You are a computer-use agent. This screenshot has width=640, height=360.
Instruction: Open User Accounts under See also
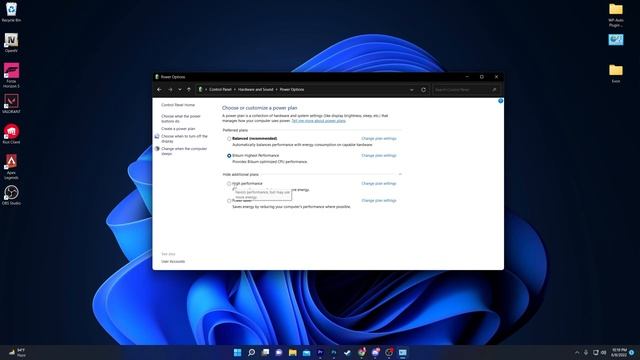coord(173,261)
